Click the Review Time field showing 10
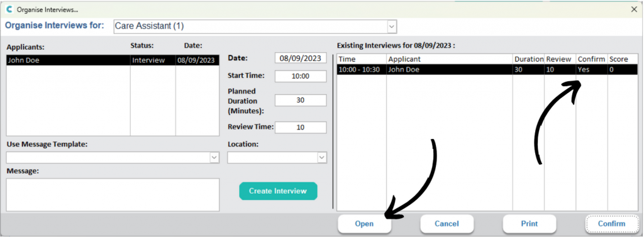Image resolution: width=644 pixels, height=237 pixels. pyautogui.click(x=301, y=128)
